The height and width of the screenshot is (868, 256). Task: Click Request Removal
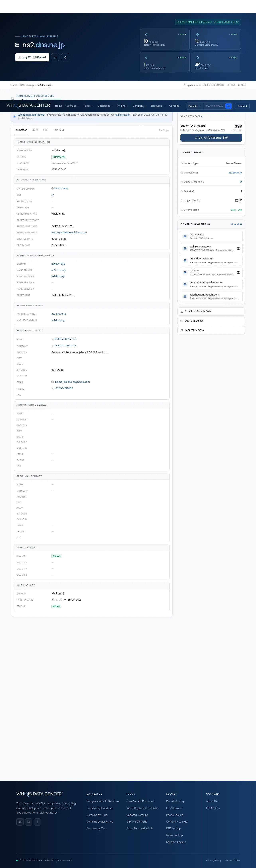click(211, 330)
